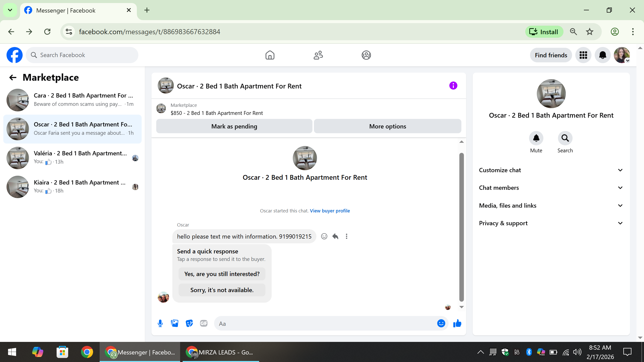Open Cara apartment conversation
This screenshot has width=644, height=362.
click(72, 100)
